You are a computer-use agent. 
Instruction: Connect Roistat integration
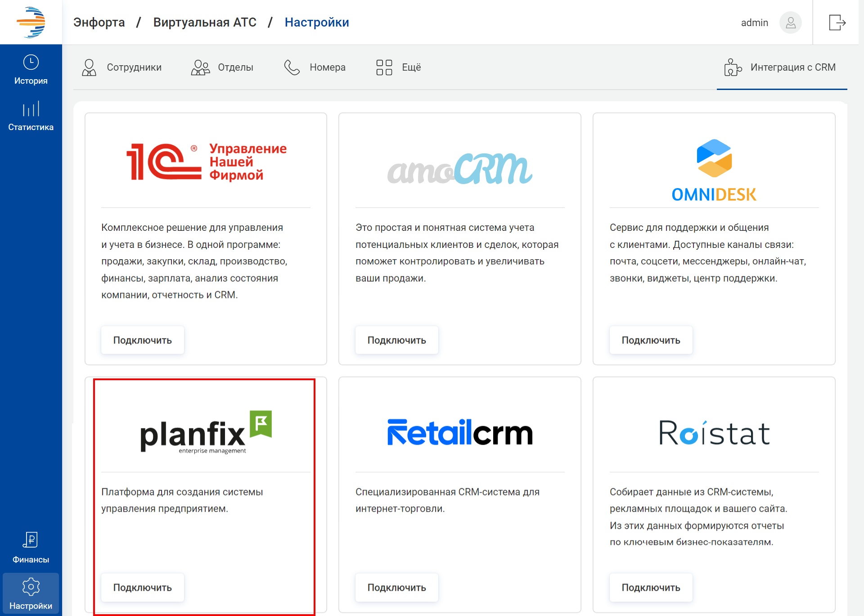(651, 588)
